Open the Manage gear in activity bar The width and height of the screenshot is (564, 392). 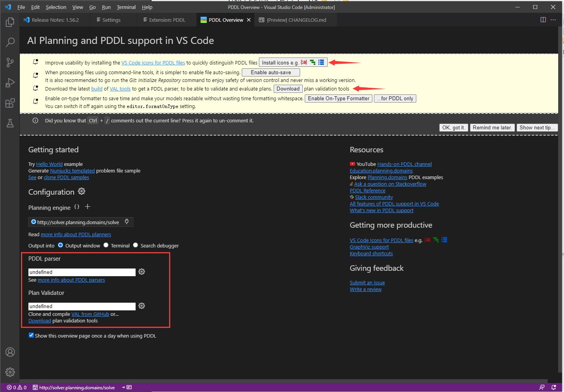[10, 372]
